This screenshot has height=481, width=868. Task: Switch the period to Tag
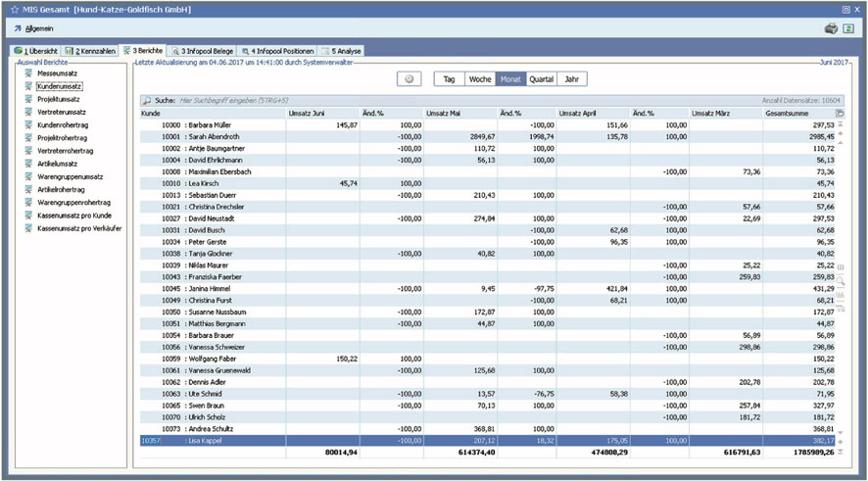pyautogui.click(x=449, y=79)
